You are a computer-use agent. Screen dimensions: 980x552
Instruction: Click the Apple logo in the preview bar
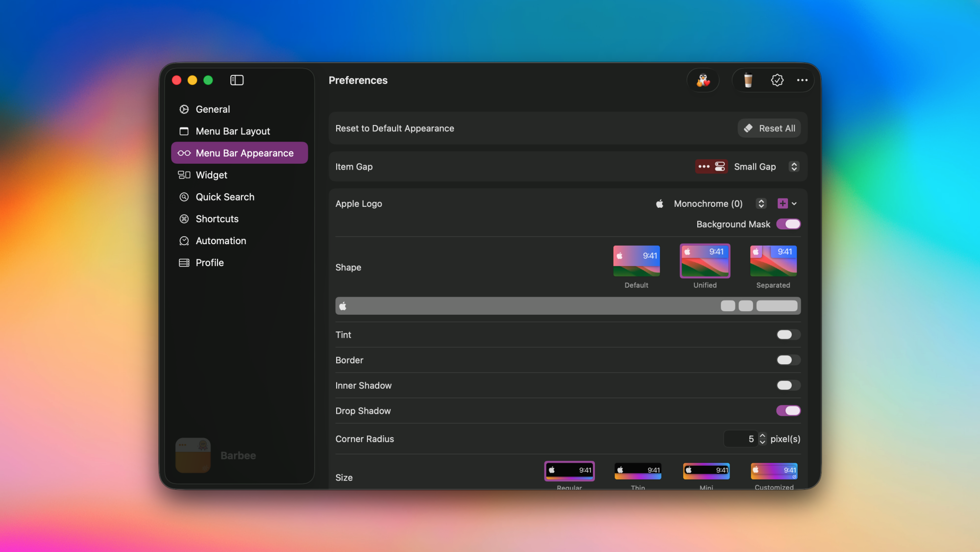(x=343, y=306)
